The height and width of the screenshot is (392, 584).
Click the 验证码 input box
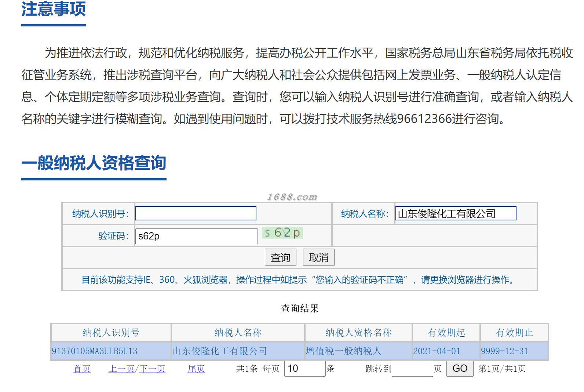pos(197,236)
